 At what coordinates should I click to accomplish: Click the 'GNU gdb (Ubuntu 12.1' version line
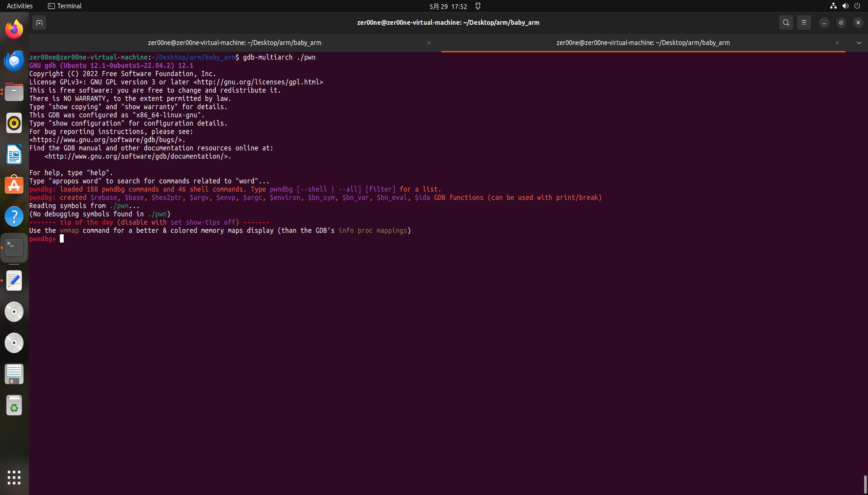tap(111, 66)
